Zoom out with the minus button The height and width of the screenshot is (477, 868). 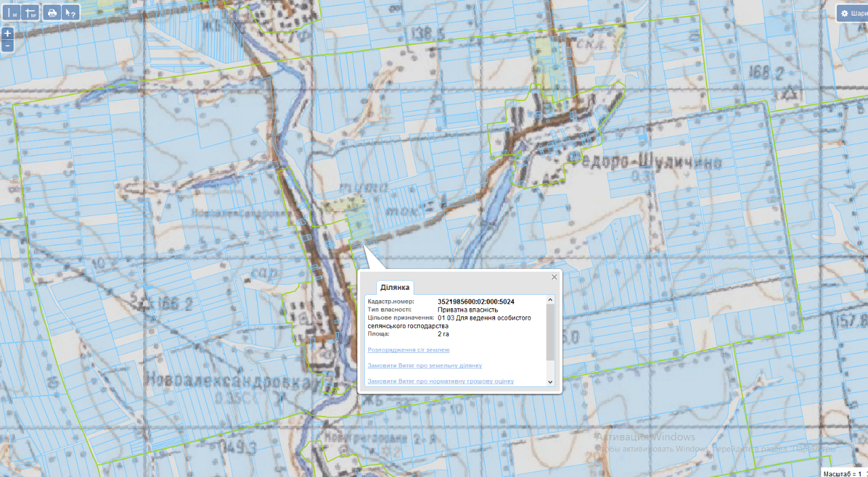click(7, 45)
